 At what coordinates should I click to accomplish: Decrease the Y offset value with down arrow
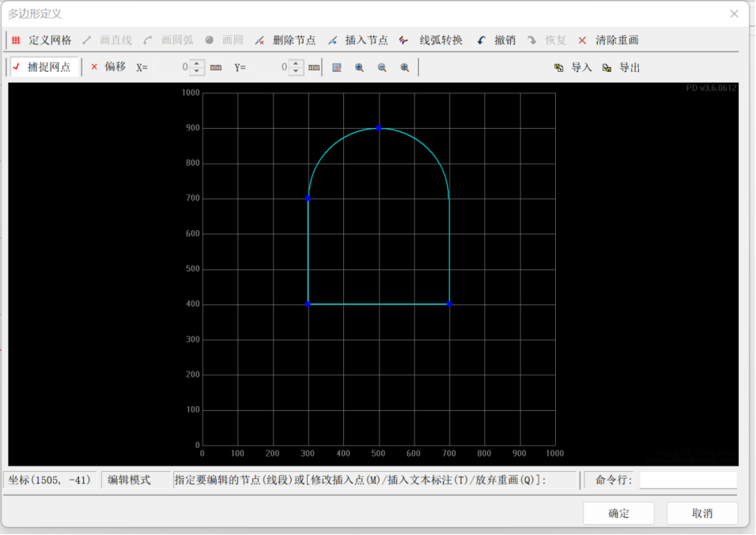click(x=297, y=72)
